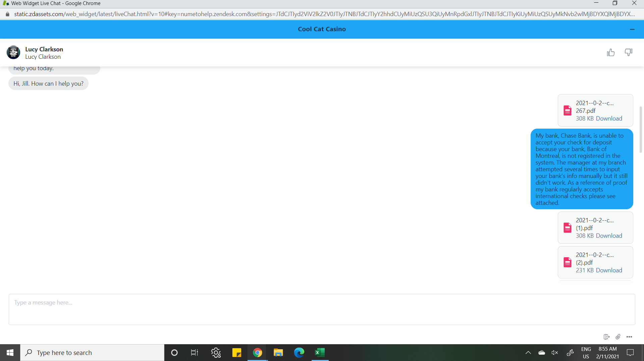Open the Windows notification center
The width and height of the screenshot is (644, 361).
(631, 353)
